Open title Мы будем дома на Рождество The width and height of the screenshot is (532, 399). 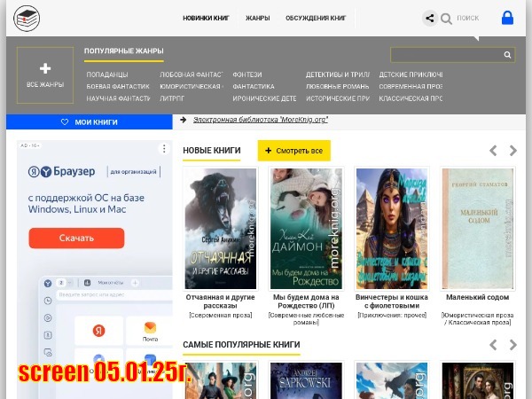point(306,301)
